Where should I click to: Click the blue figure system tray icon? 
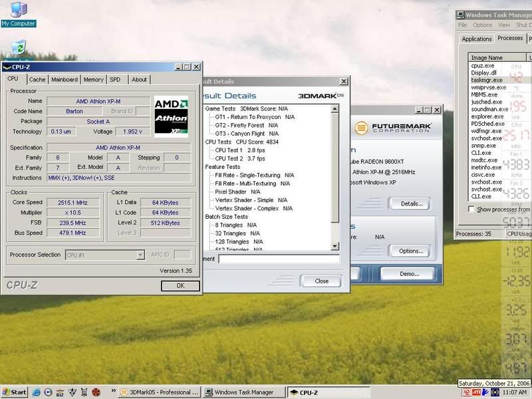coord(485,392)
